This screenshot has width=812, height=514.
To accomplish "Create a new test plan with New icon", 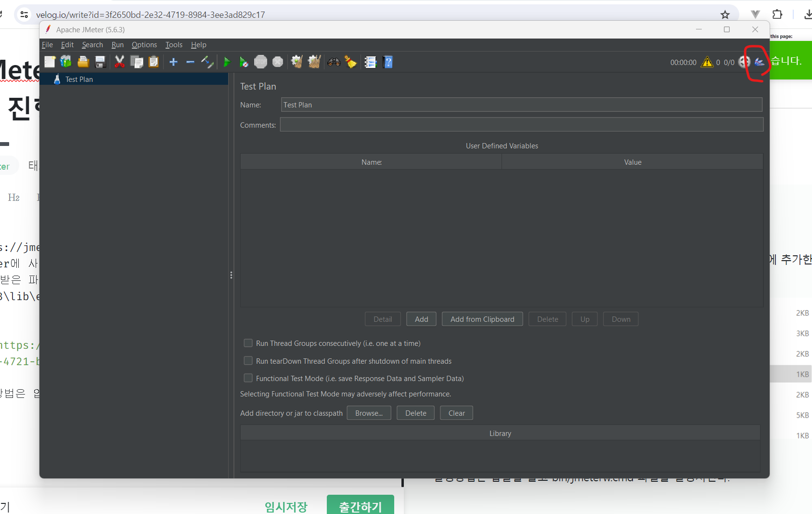I will (50, 62).
